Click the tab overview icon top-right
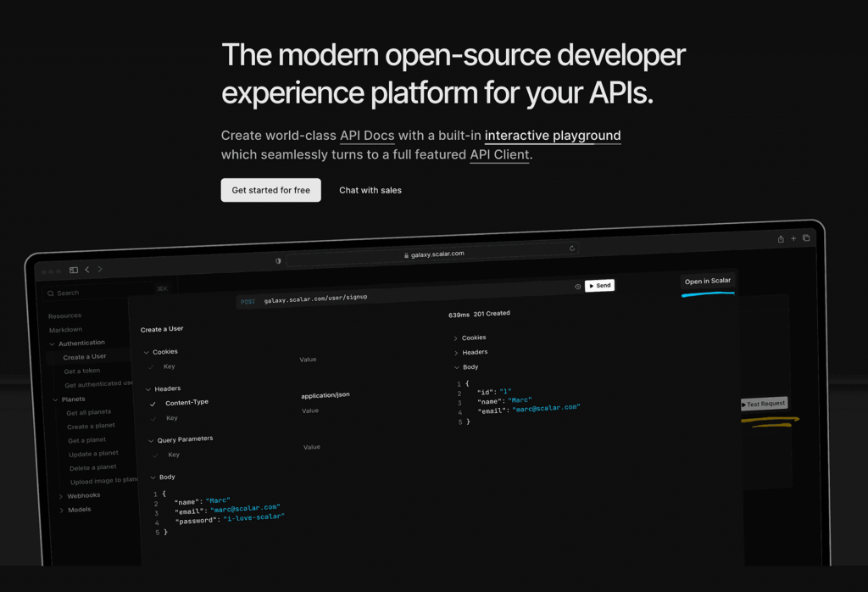 click(806, 238)
